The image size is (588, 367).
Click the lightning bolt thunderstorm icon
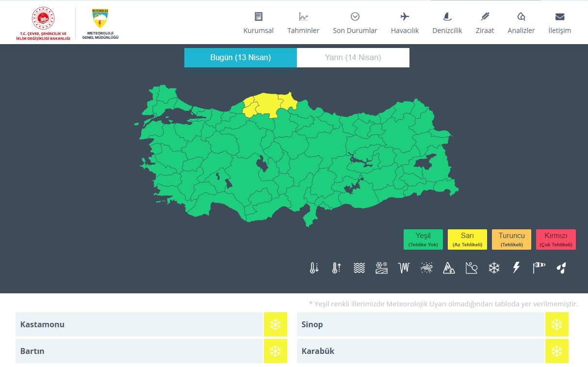coord(516,268)
